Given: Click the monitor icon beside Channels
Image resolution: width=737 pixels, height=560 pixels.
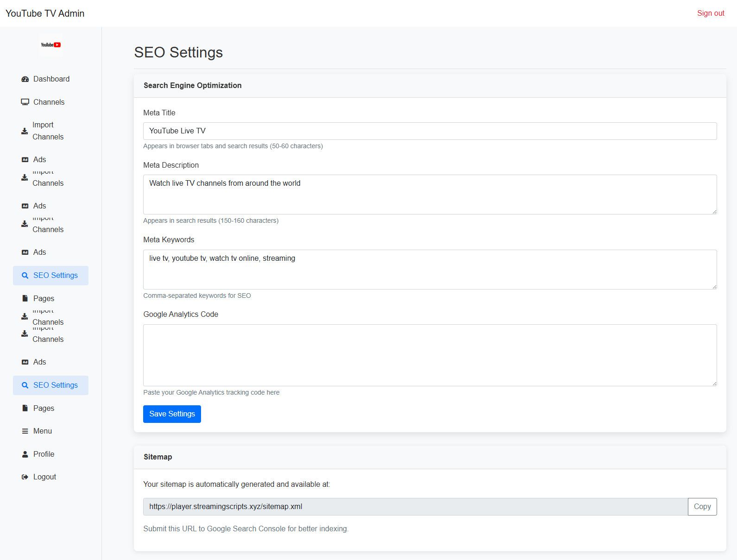Looking at the screenshot, I should tap(25, 102).
